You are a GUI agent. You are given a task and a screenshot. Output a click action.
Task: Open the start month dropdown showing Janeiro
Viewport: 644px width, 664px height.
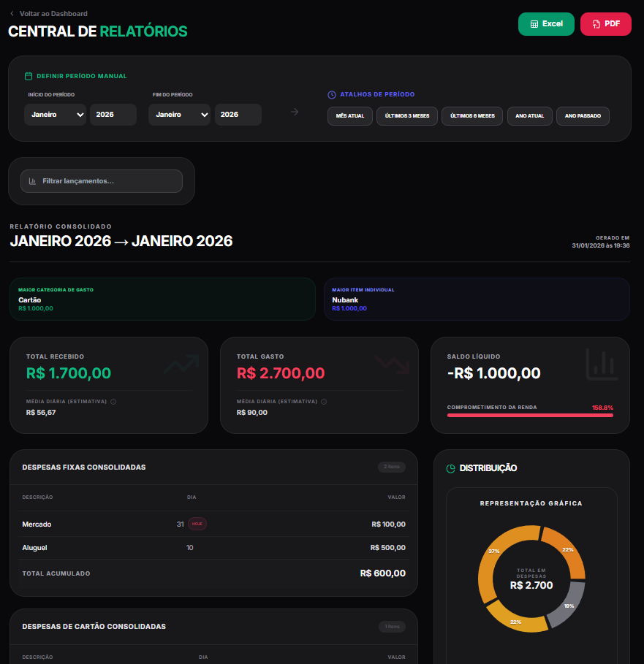click(x=55, y=115)
